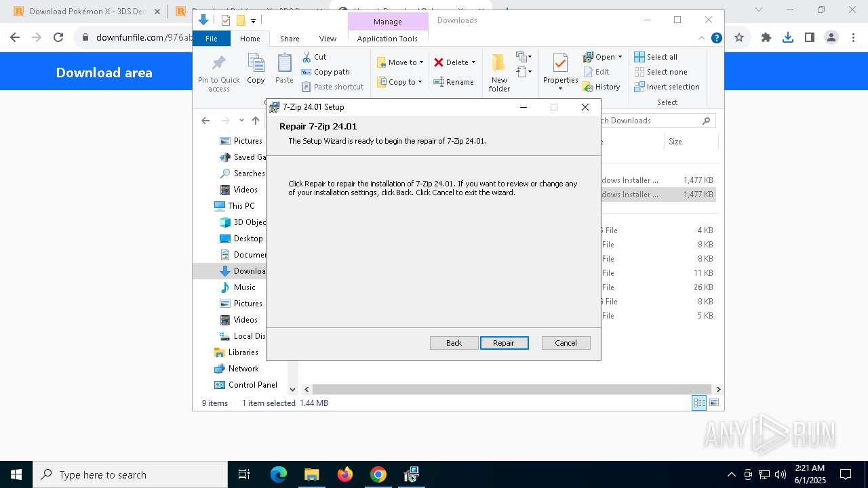
Task: Click Rename in the ribbon
Action: coord(454,82)
